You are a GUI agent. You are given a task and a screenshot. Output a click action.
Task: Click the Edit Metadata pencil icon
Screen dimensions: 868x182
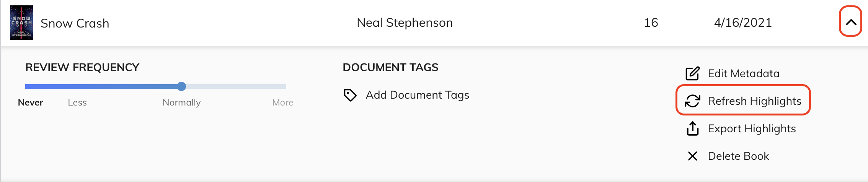click(692, 73)
